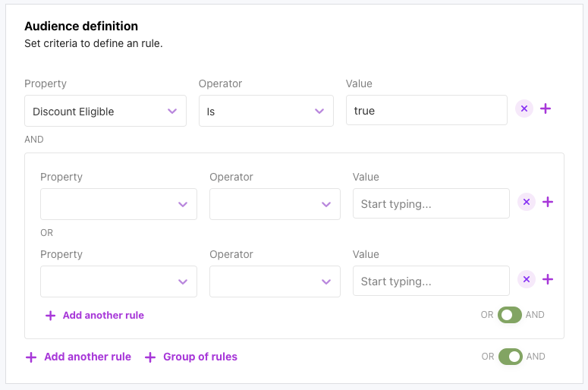The width and height of the screenshot is (588, 390).
Task: Remove the second empty rule in the group
Action: click(x=527, y=279)
